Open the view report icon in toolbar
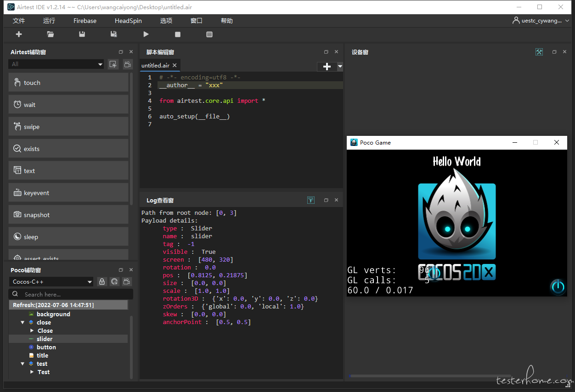This screenshot has width=575, height=392. (209, 34)
